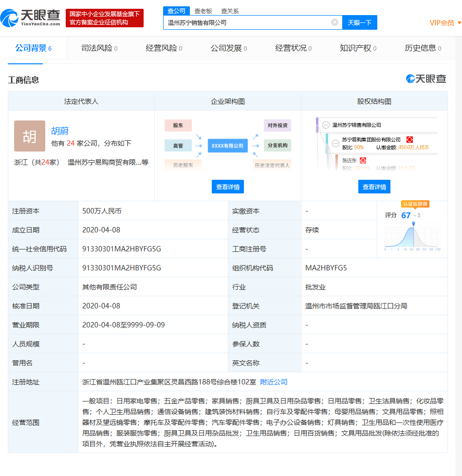The image size is (462, 476).
Task: Open the VIP会员 dropdown menu
Action: [x=445, y=23]
